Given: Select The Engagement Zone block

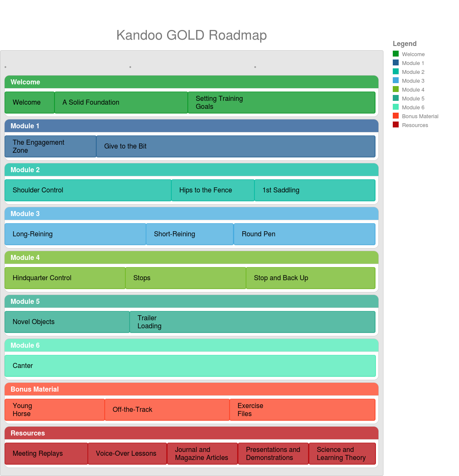Looking at the screenshot, I should click(51, 146).
